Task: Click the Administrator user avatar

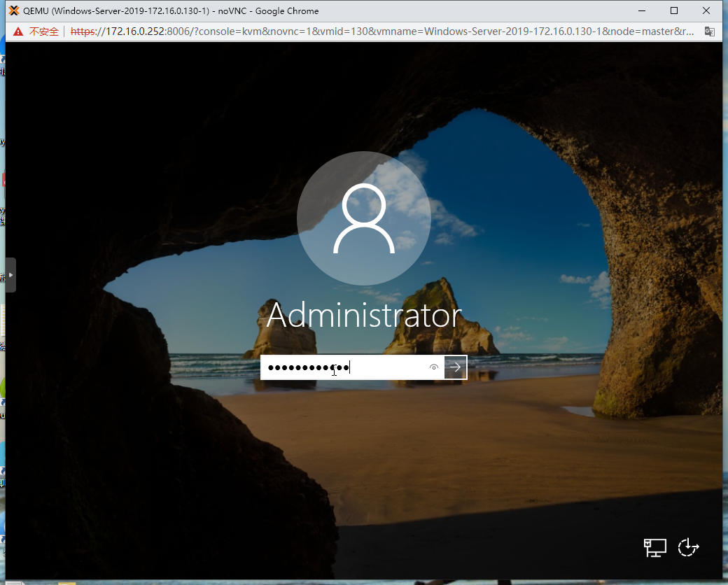Action: click(x=364, y=218)
